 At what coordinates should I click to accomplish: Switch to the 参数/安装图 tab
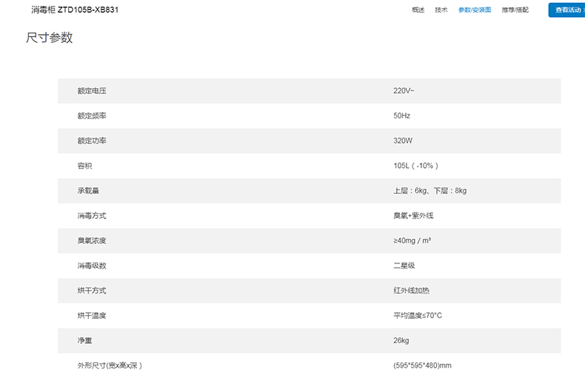click(475, 10)
